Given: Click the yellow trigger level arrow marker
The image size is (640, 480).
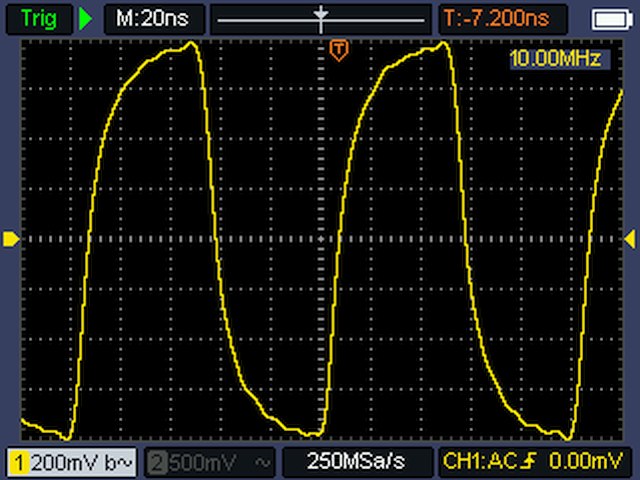Looking at the screenshot, I should point(630,239).
